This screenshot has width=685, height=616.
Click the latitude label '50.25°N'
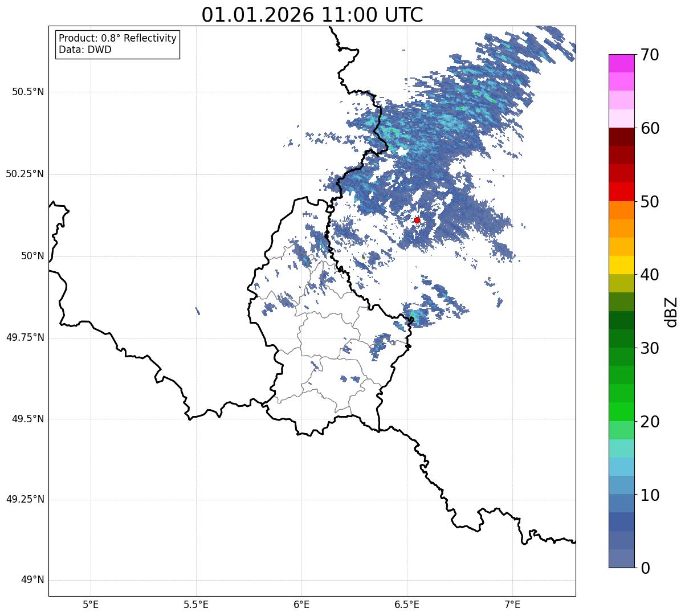click(x=25, y=174)
